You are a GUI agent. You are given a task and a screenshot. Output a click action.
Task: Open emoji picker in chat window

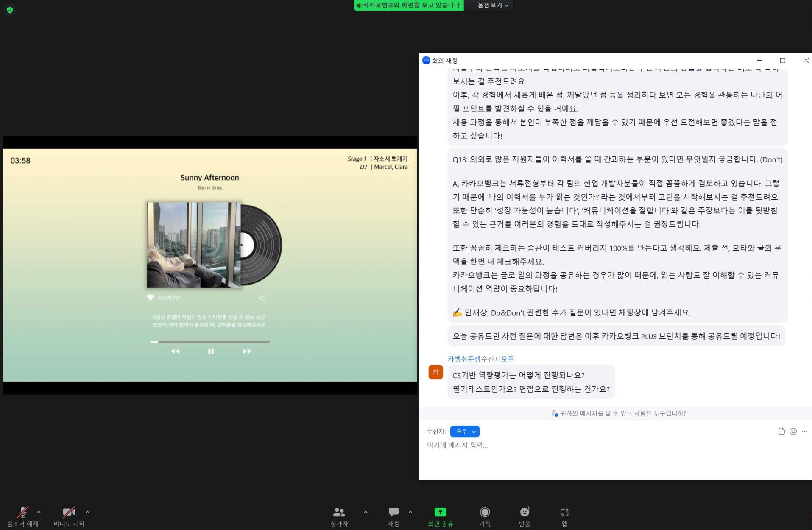pyautogui.click(x=793, y=431)
